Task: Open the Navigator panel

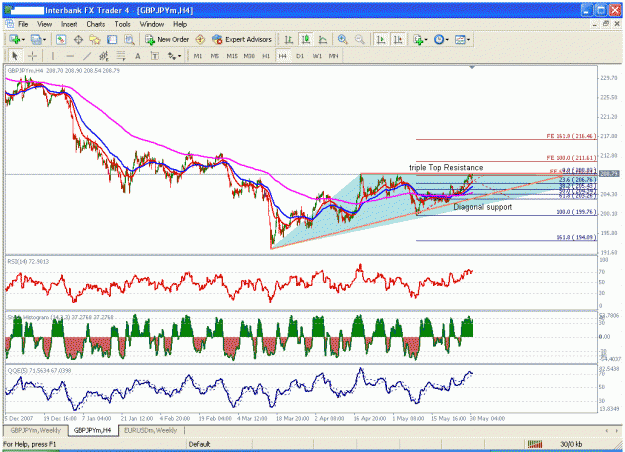Action: point(95,39)
